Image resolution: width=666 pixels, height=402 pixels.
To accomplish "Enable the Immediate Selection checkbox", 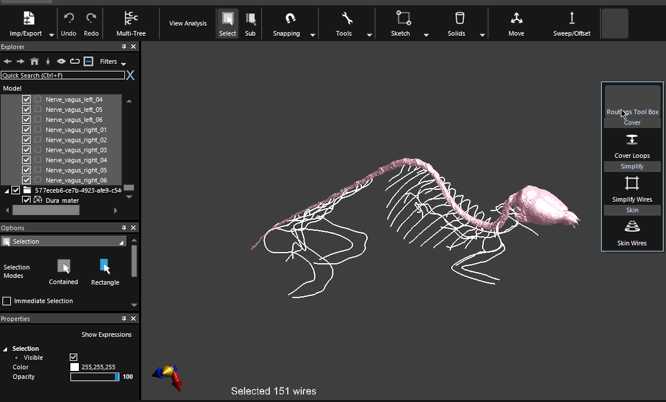I will tap(7, 301).
